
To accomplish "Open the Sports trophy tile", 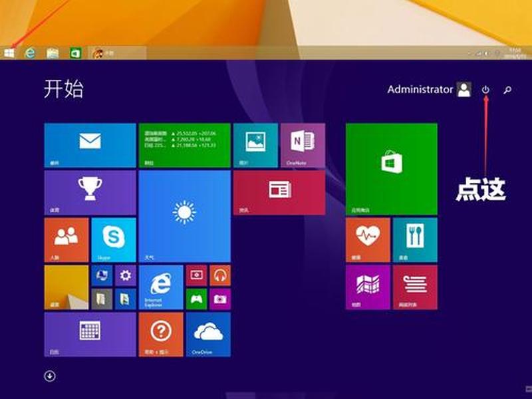I will click(90, 192).
